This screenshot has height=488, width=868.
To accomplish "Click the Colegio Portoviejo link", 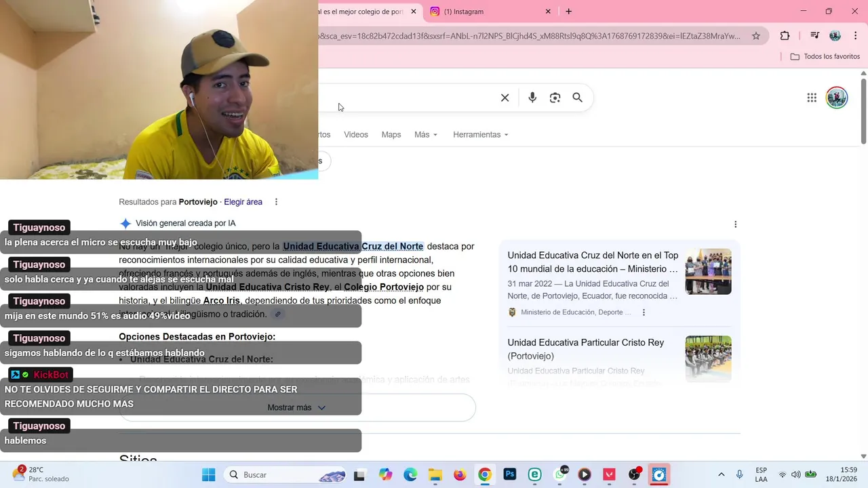I will [x=384, y=287].
